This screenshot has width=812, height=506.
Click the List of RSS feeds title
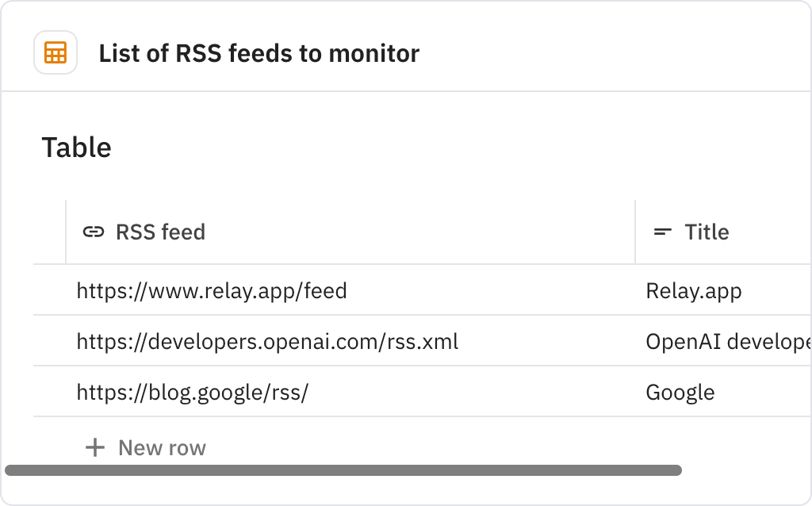(x=259, y=53)
